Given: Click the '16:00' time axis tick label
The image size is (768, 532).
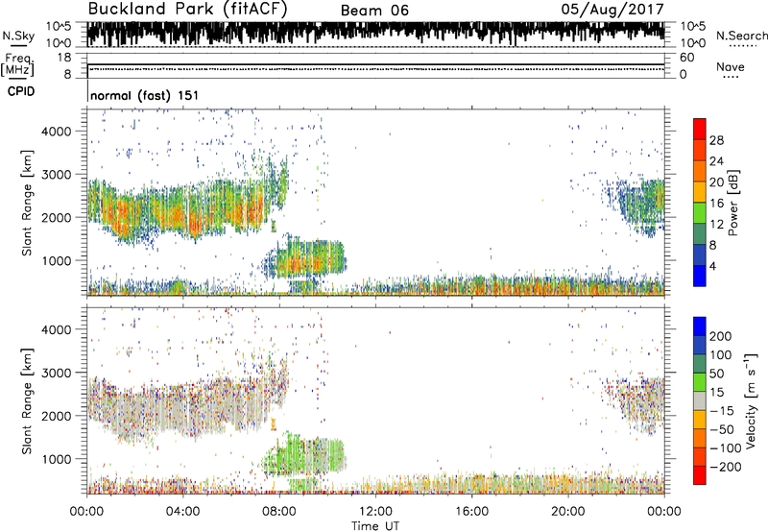Looking at the screenshot, I should pyautogui.click(x=471, y=512).
